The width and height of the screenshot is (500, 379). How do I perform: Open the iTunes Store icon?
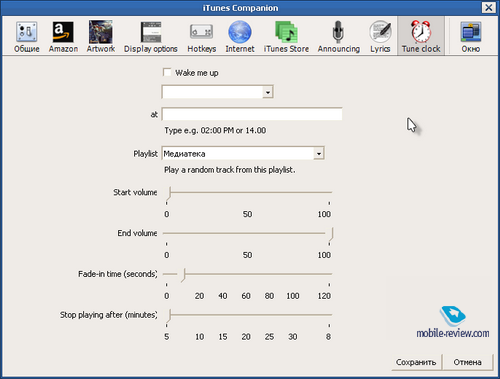pyautogui.click(x=286, y=37)
